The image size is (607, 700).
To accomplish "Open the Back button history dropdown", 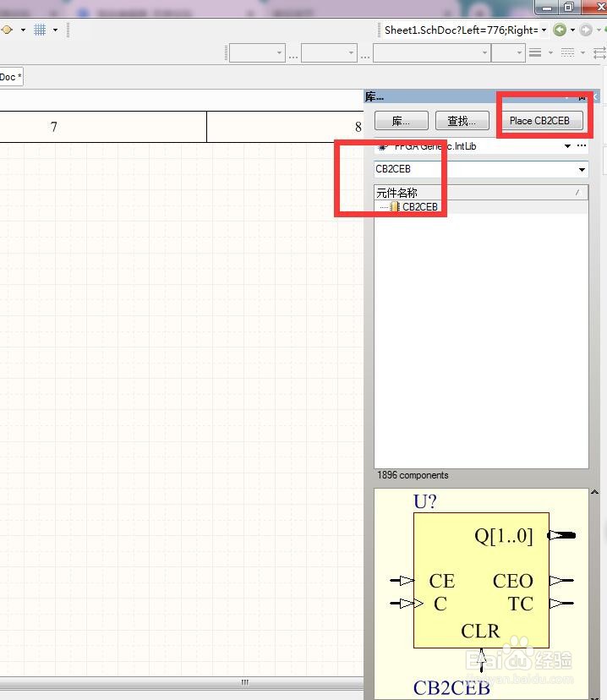I will point(572,30).
